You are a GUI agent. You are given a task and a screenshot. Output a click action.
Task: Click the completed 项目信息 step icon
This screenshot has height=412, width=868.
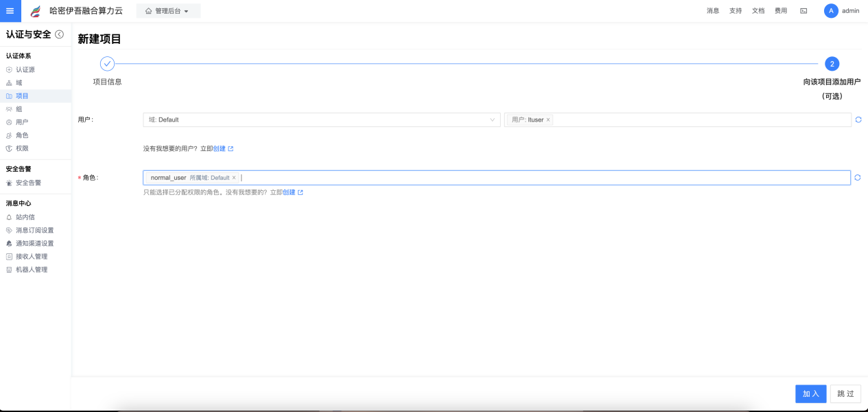pos(107,64)
